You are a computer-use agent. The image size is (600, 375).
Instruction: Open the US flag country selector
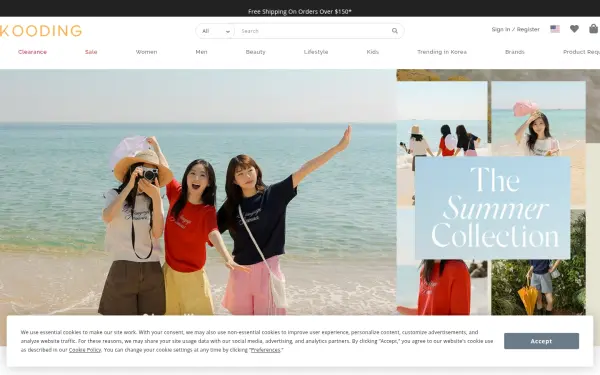click(x=555, y=29)
